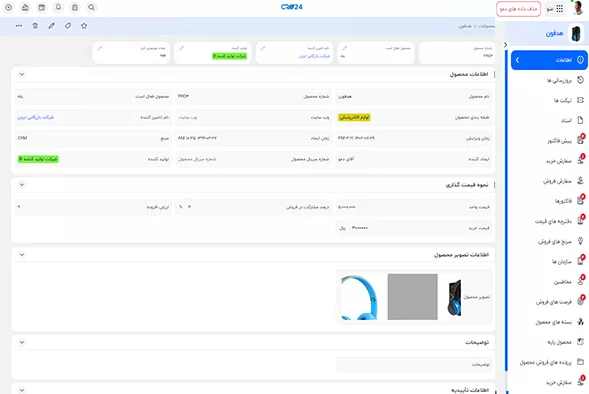Click the محصول پایه icon in sidebar
This screenshot has width=589, height=394.
580,342
